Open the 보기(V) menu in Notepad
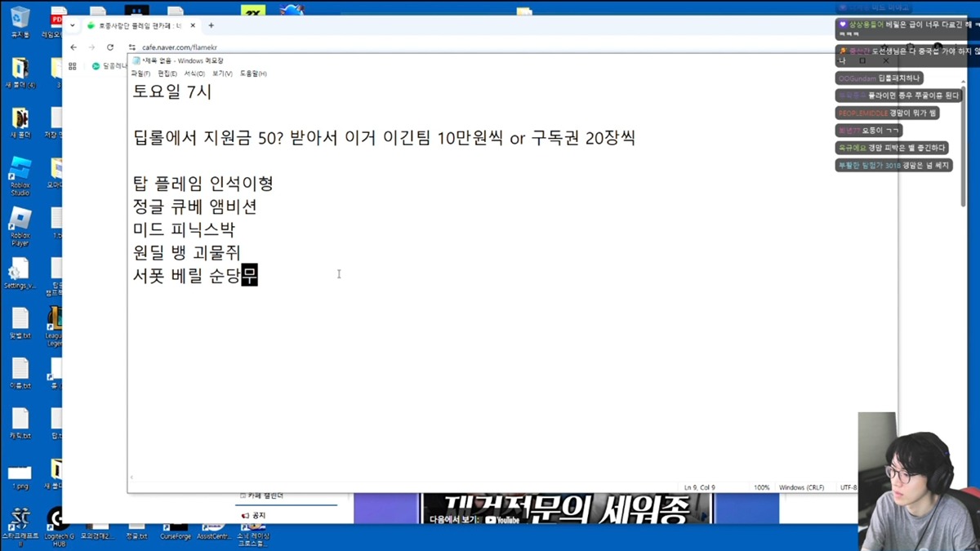The width and height of the screenshot is (980, 551). pyautogui.click(x=221, y=73)
